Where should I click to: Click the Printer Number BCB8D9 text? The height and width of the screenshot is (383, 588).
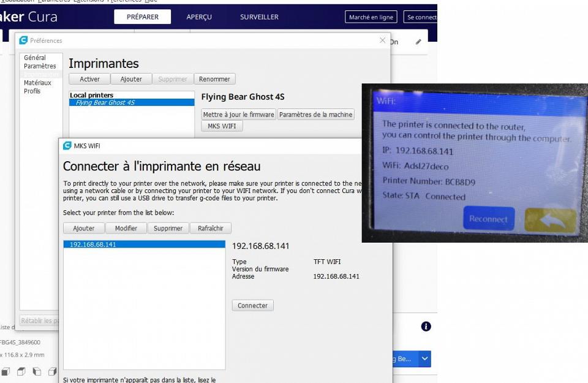429,181
